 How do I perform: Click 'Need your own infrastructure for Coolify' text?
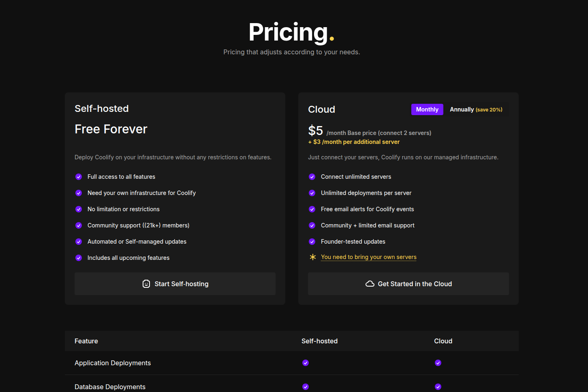tap(142, 193)
